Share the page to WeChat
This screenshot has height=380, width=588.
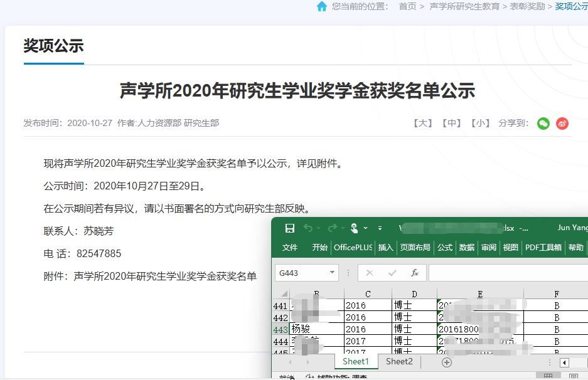coord(543,124)
